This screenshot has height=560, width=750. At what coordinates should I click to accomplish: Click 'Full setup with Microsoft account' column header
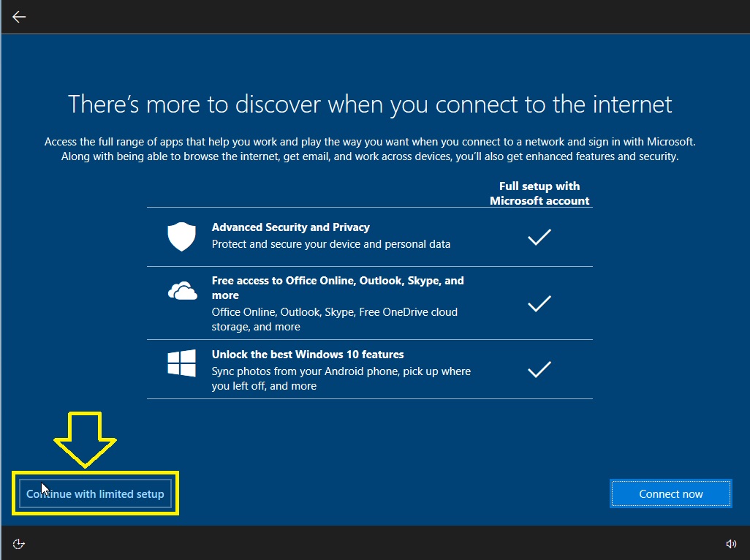[539, 193]
